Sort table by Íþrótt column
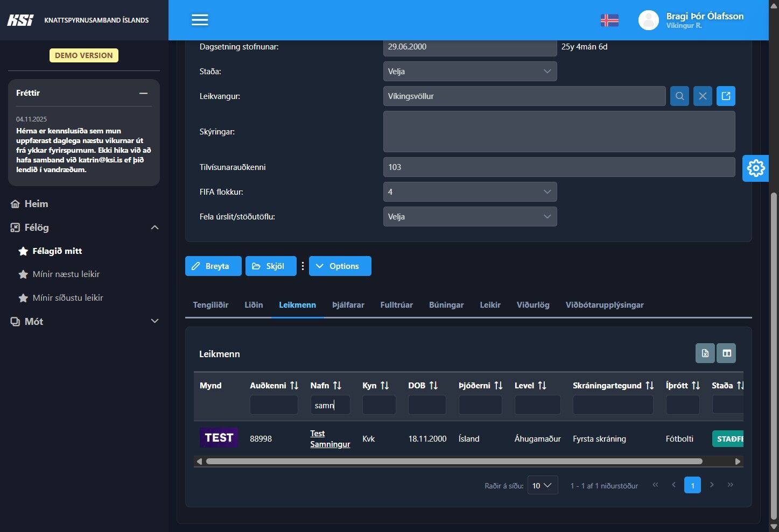This screenshot has width=779, height=532. [x=696, y=385]
